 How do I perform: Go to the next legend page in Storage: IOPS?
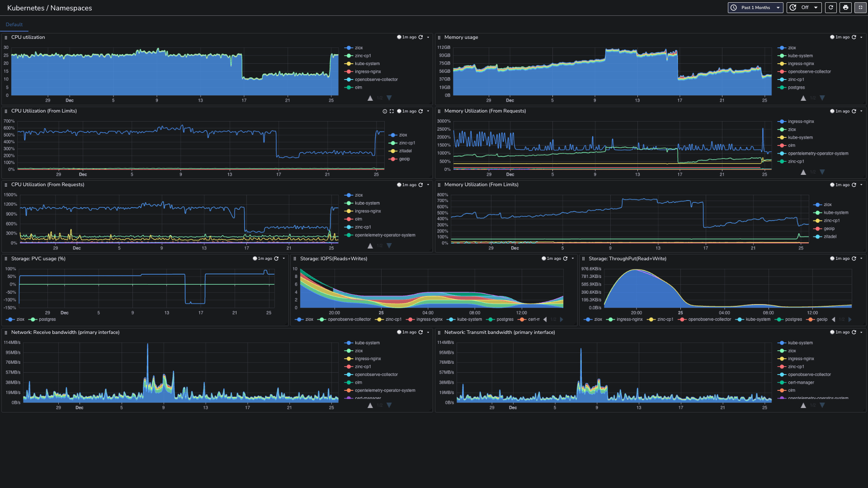pos(561,319)
